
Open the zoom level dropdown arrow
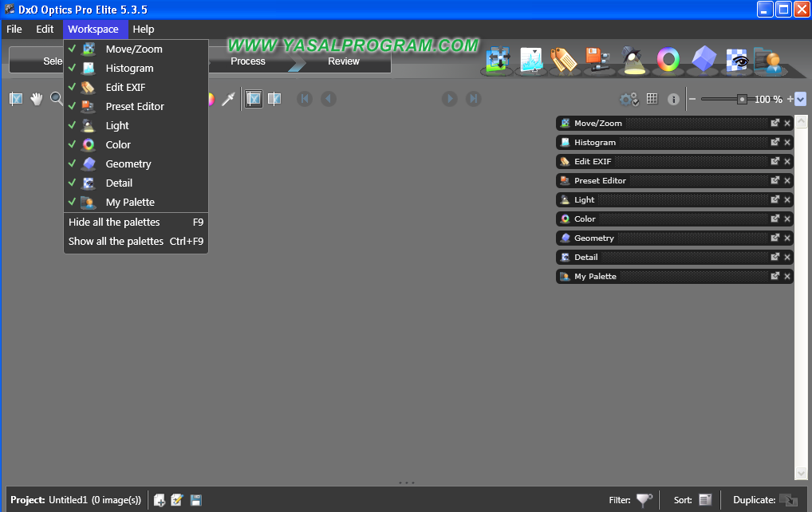[801, 100]
